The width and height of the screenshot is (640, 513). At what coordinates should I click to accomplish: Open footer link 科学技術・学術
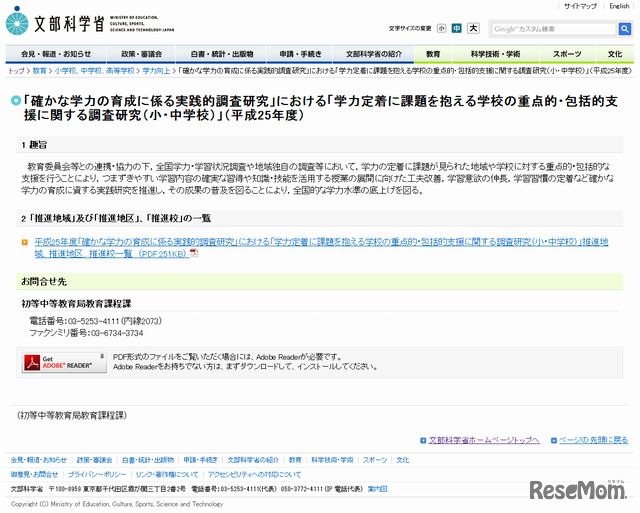point(332,460)
